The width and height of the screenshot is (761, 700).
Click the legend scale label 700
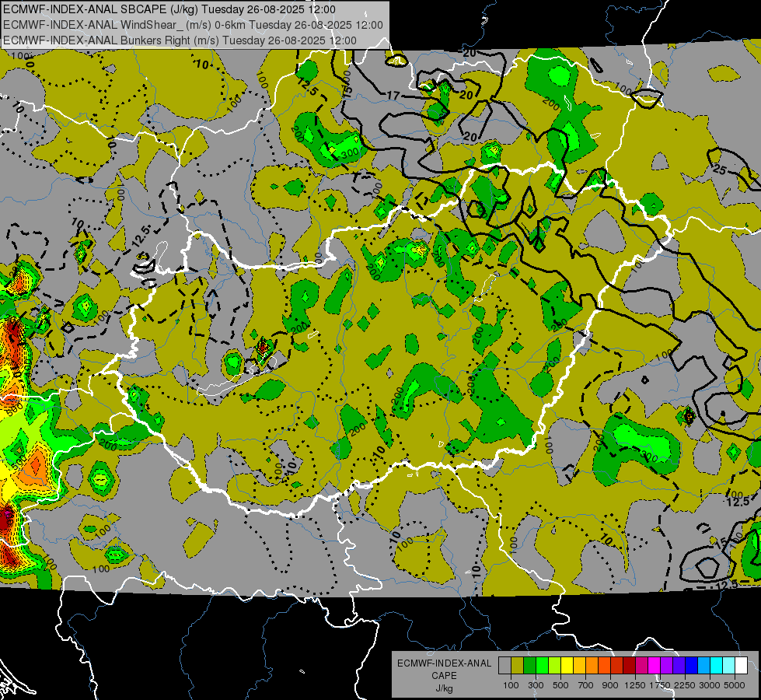point(586,685)
